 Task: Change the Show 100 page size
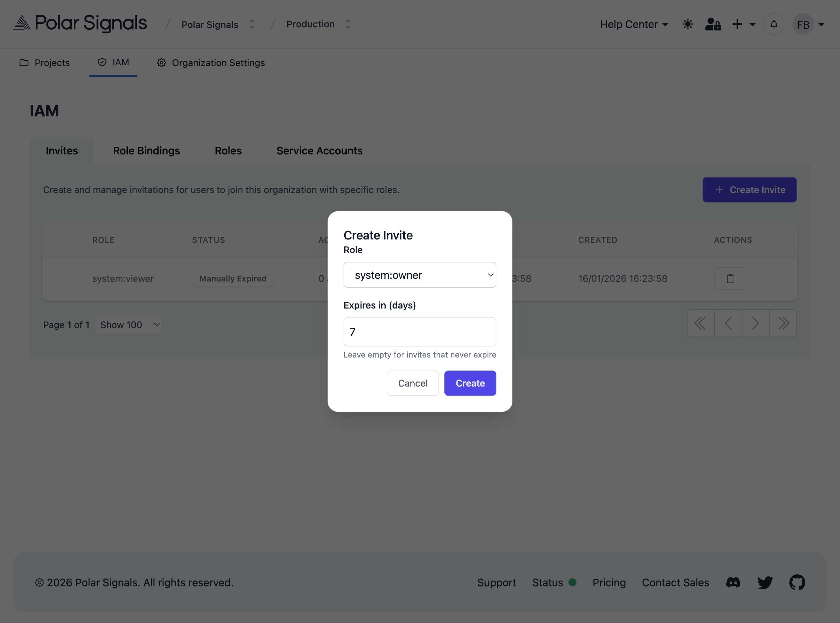128,324
